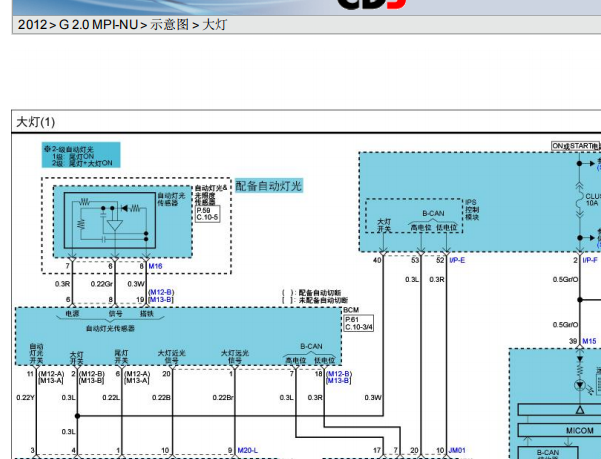Click the 0.22Gr wire label

102,284
